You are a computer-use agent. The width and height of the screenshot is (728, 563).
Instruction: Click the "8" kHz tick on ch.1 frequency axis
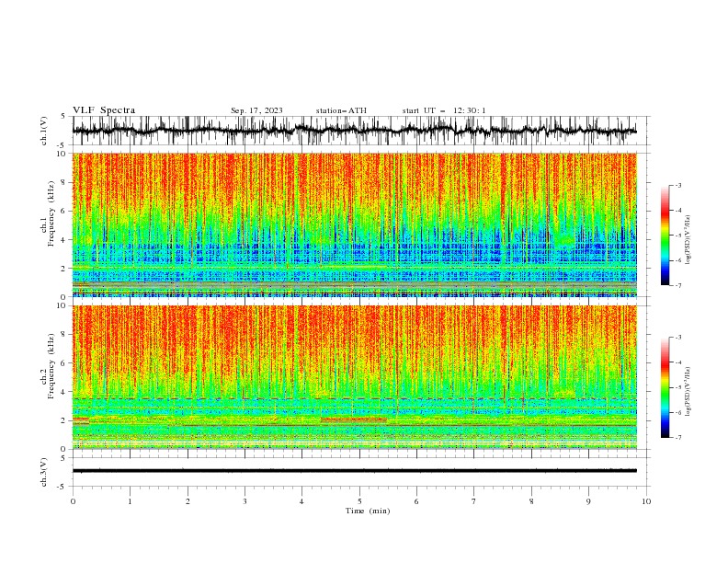(x=63, y=182)
